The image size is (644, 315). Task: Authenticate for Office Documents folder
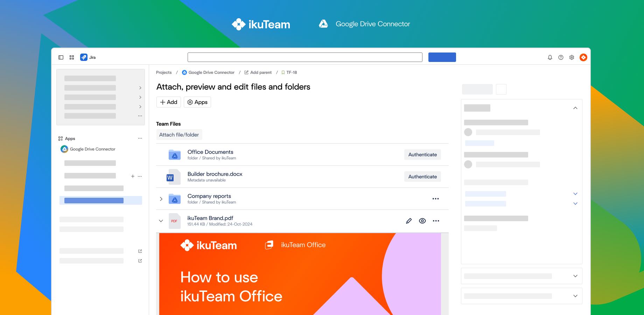click(422, 155)
